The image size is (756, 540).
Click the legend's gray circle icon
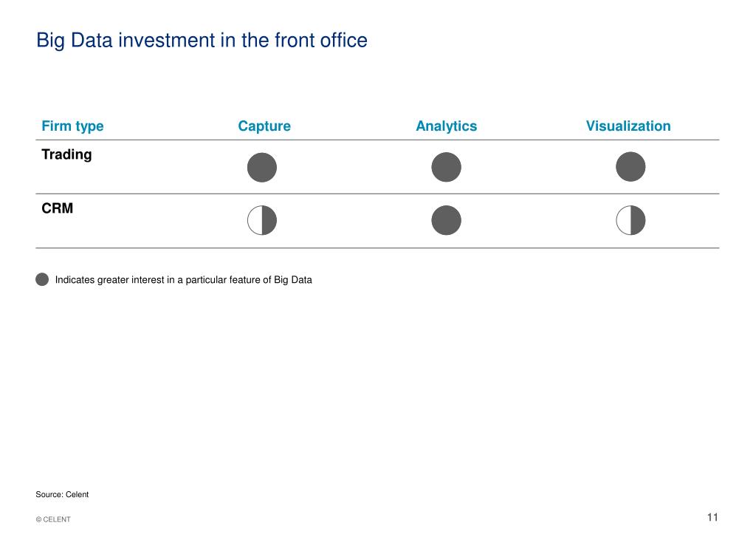[x=42, y=279]
